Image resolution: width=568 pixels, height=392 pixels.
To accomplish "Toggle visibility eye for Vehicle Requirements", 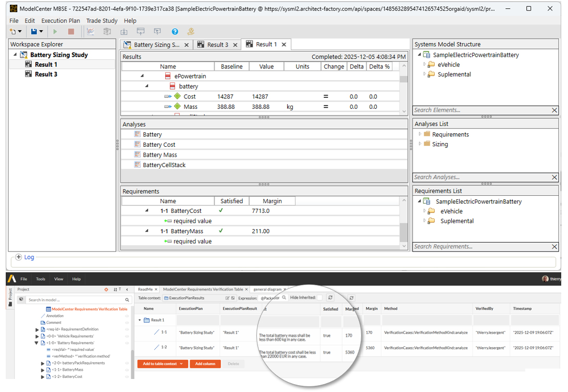I will click(x=128, y=336).
